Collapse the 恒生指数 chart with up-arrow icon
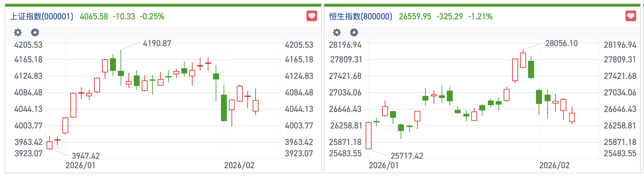The width and height of the screenshot is (644, 176). [354, 32]
